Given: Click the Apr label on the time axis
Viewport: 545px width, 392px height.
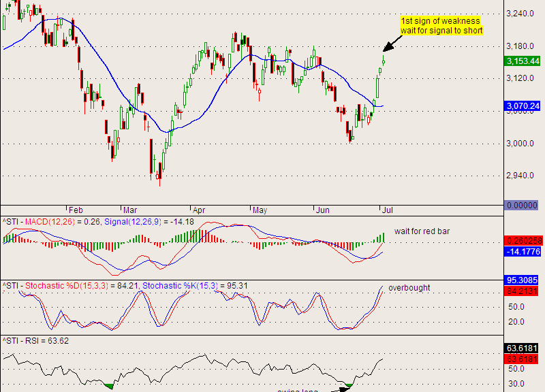Looking at the screenshot, I should tap(199, 210).
